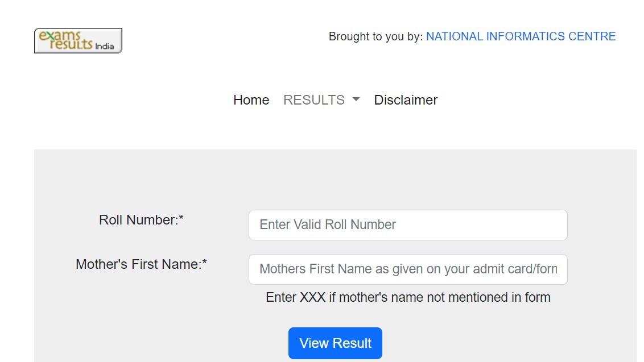
Task: Click the Roll Number label text
Action: (141, 220)
